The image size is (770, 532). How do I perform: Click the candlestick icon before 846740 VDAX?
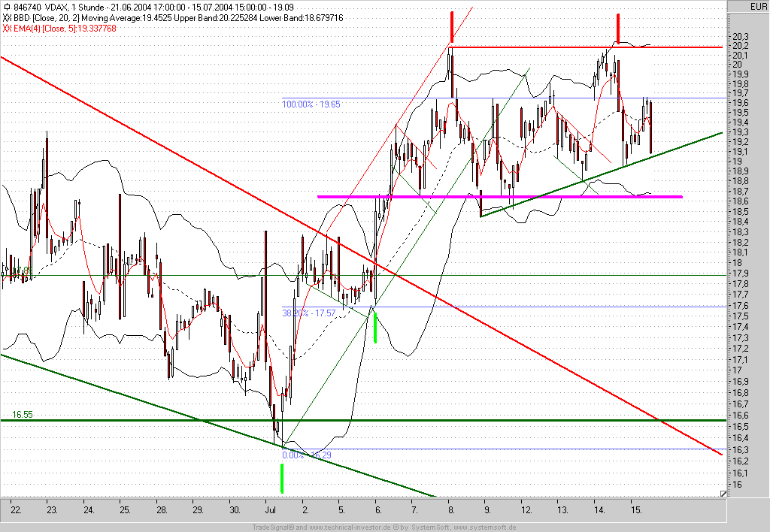(6, 8)
